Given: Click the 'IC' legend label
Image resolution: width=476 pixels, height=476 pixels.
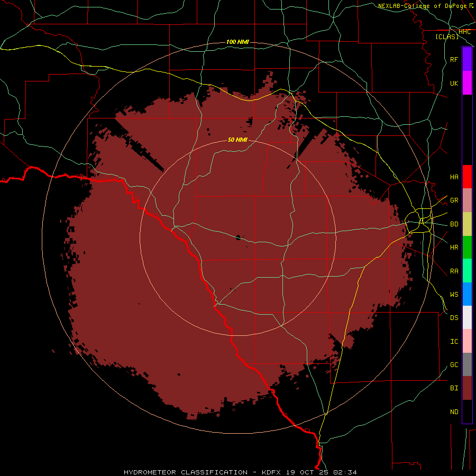Looking at the screenshot, I should [454, 342].
